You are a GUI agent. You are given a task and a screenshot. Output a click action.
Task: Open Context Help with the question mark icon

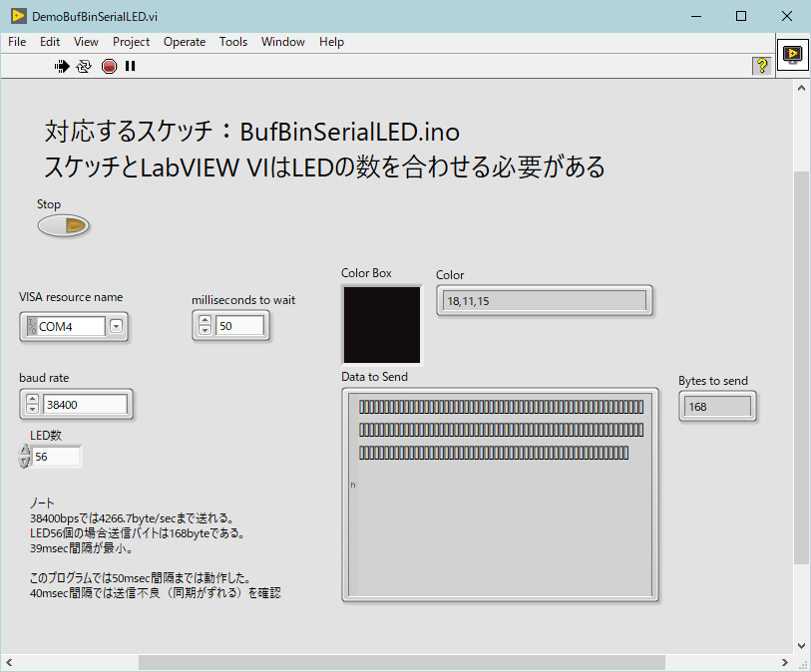pyautogui.click(x=761, y=66)
